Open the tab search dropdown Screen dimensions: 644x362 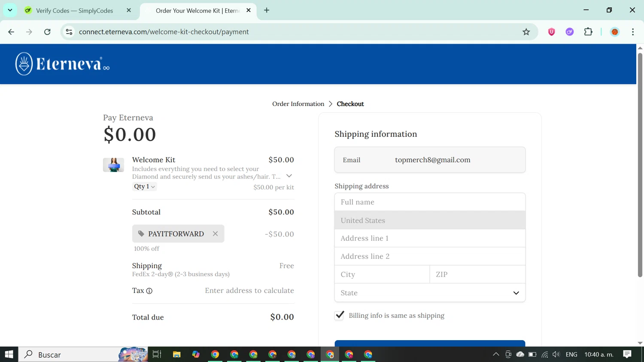click(10, 10)
